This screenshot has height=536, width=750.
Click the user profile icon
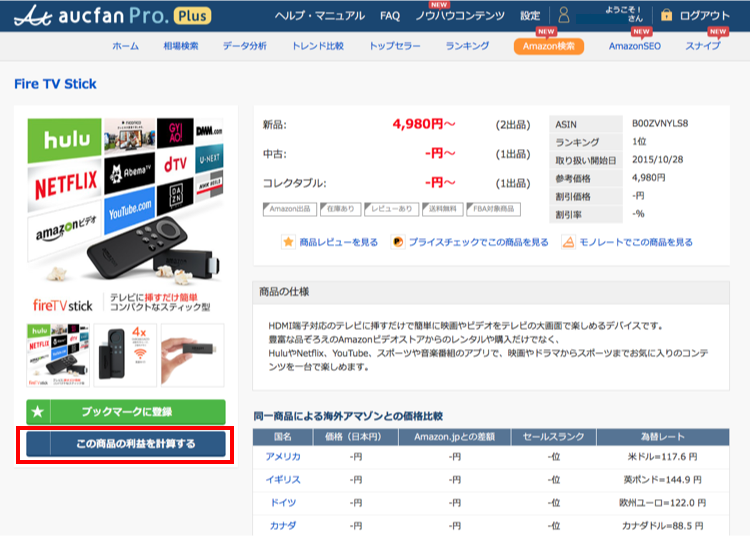[564, 16]
